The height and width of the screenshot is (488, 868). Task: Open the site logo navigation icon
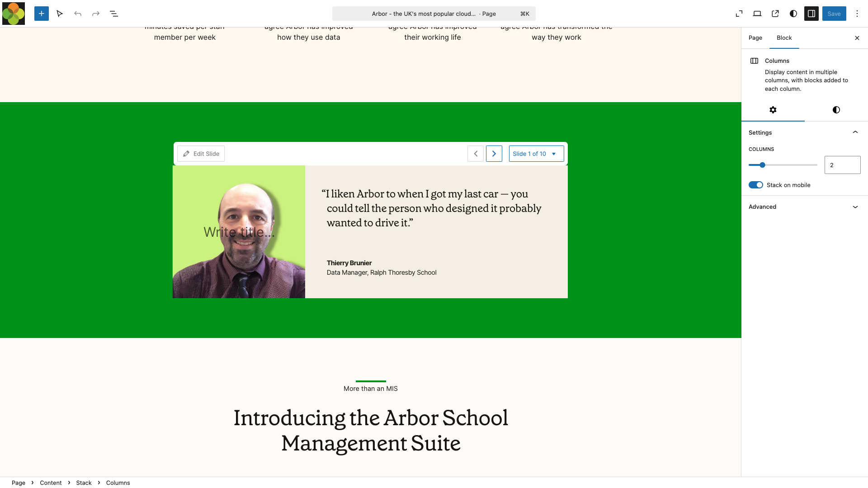click(14, 14)
